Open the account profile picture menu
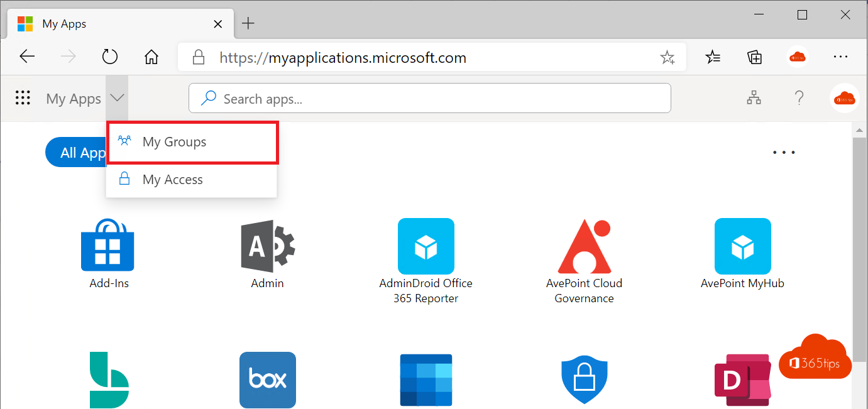Viewport: 868px width, 409px height. tap(844, 98)
